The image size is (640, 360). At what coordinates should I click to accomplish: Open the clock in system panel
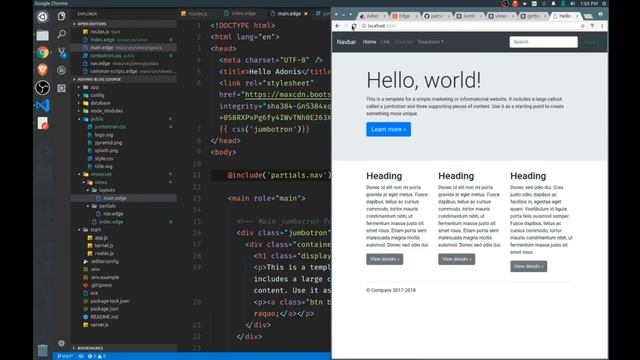pyautogui.click(x=589, y=3)
